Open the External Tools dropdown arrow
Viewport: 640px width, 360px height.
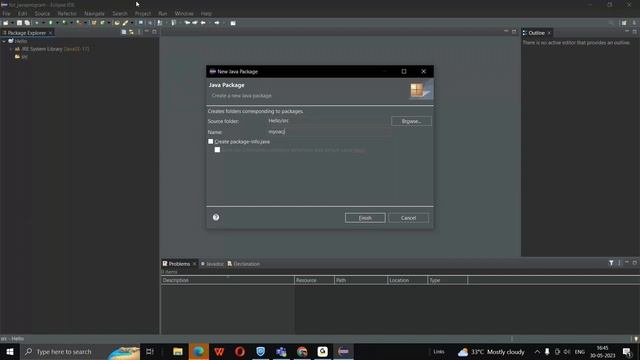(x=86, y=23)
